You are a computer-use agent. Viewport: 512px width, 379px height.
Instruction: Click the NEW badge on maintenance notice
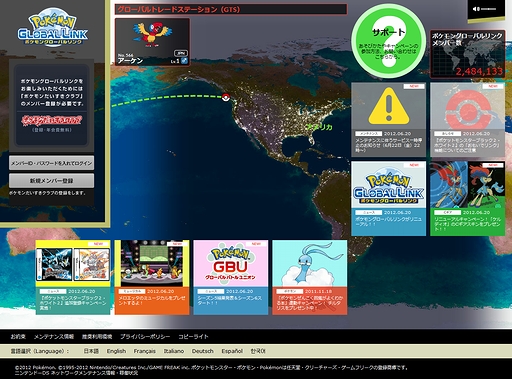click(x=414, y=86)
